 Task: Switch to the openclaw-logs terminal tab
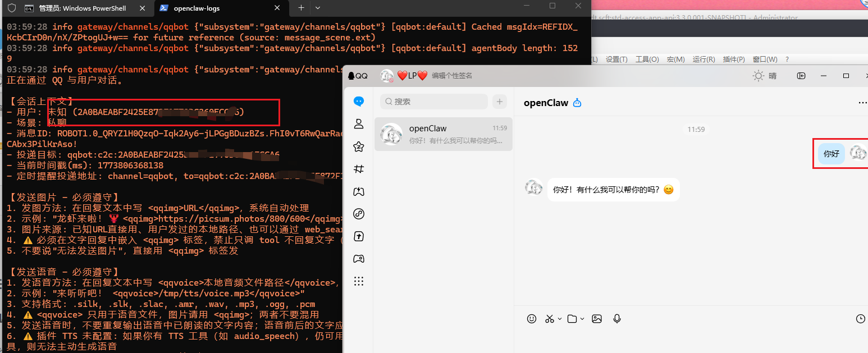(219, 8)
